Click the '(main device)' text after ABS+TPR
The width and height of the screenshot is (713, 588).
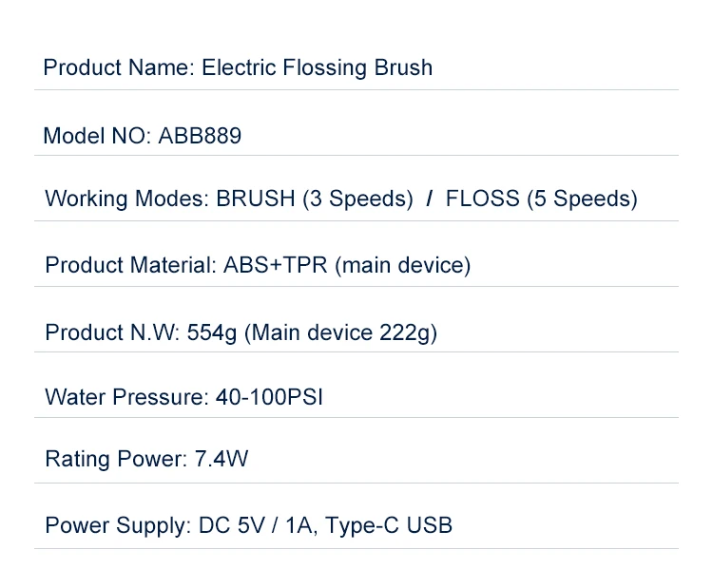(x=402, y=266)
